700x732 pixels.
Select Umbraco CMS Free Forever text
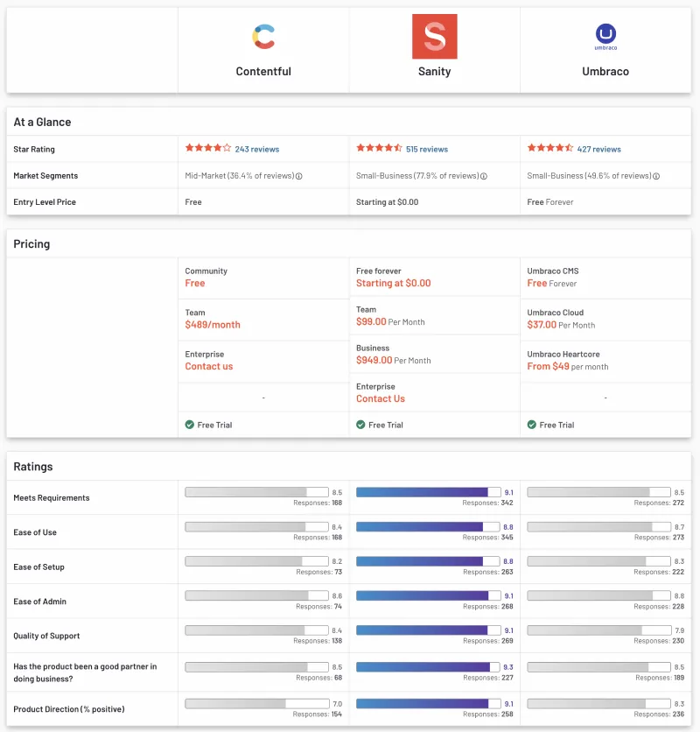[552, 284]
